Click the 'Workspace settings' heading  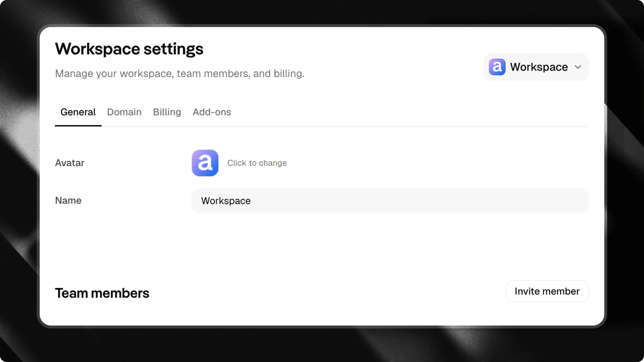coord(129,49)
